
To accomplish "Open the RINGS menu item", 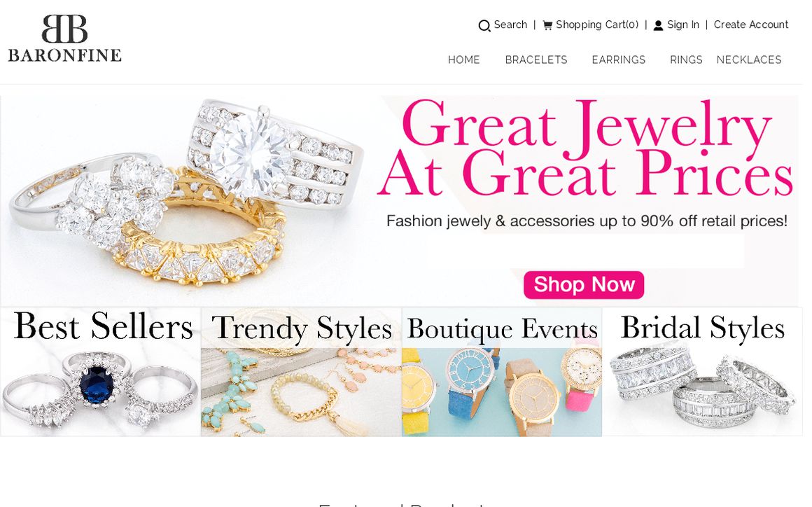I will click(x=685, y=60).
